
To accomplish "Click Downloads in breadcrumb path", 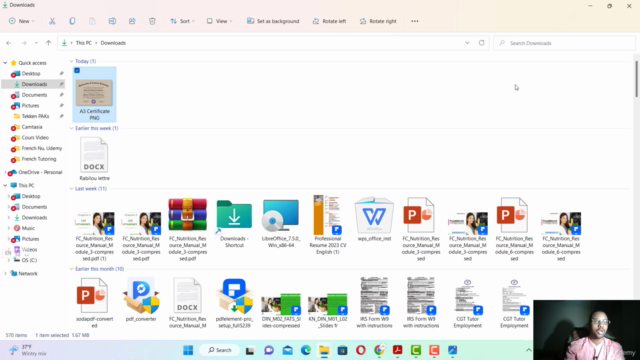I will pos(113,43).
